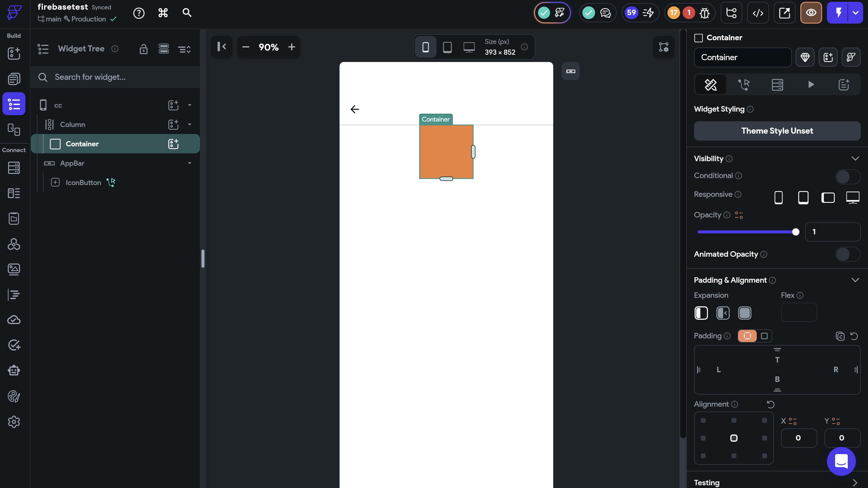Open the project search magnifier icon
Screen dimensions: 868x488
[187, 13]
